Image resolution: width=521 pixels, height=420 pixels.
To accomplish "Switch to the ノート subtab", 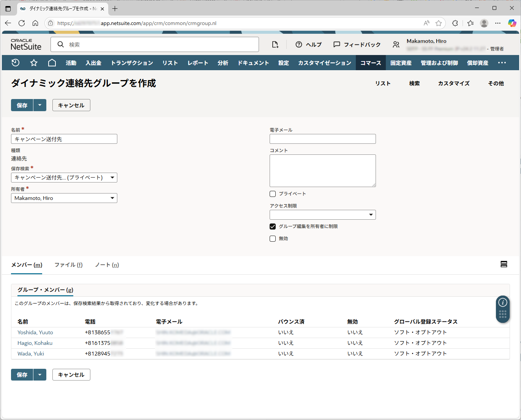I will 107,265.
